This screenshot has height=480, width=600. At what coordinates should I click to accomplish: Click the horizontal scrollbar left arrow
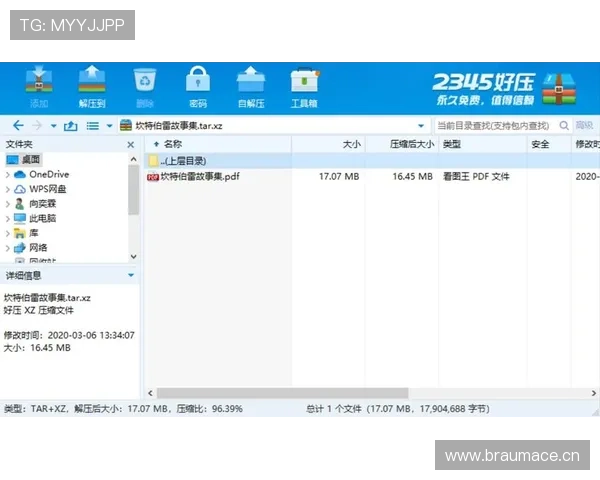(x=150, y=393)
